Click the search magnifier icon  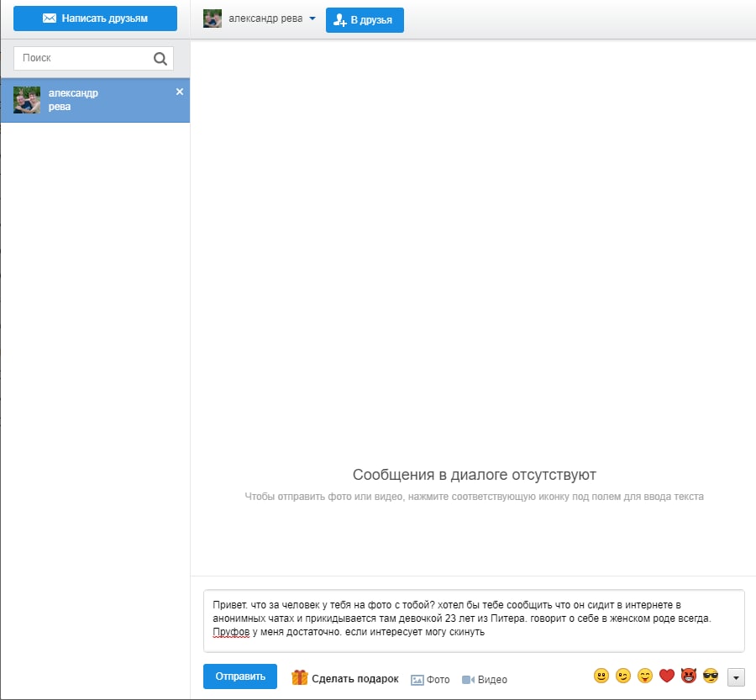point(160,58)
